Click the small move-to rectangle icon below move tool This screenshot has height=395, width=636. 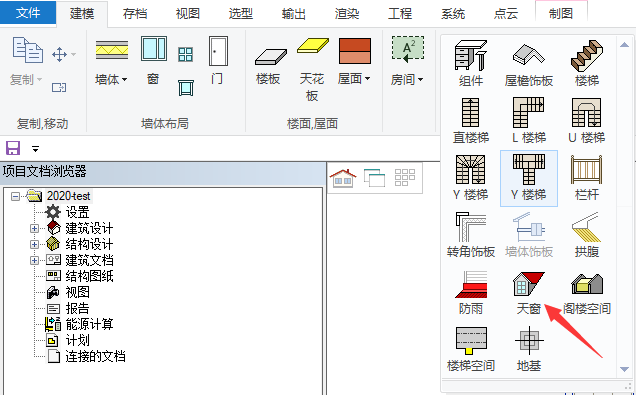click(x=59, y=87)
